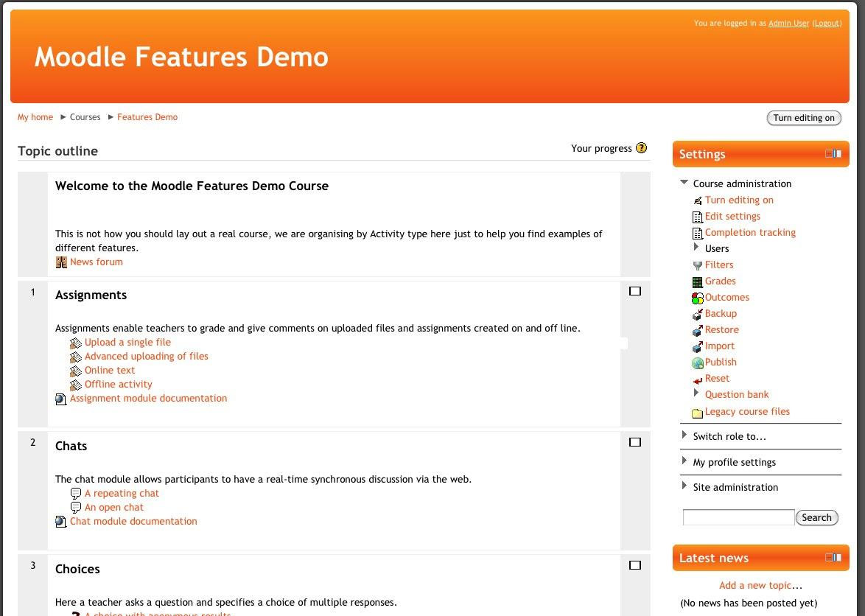
Task: Expand the Users tree node
Action: [x=697, y=248]
